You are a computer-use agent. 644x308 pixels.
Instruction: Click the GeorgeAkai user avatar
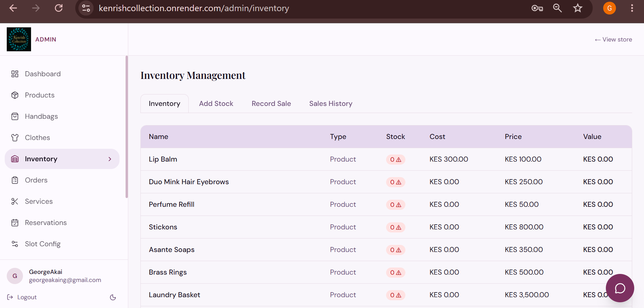point(15,276)
